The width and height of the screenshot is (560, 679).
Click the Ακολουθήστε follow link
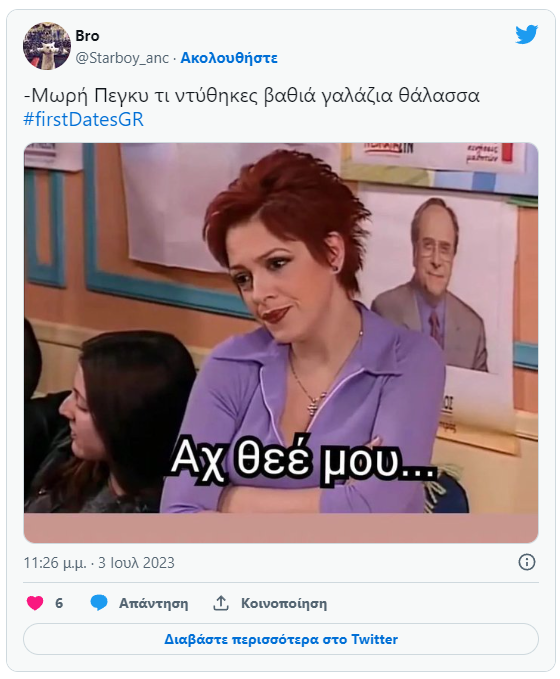pyautogui.click(x=229, y=58)
